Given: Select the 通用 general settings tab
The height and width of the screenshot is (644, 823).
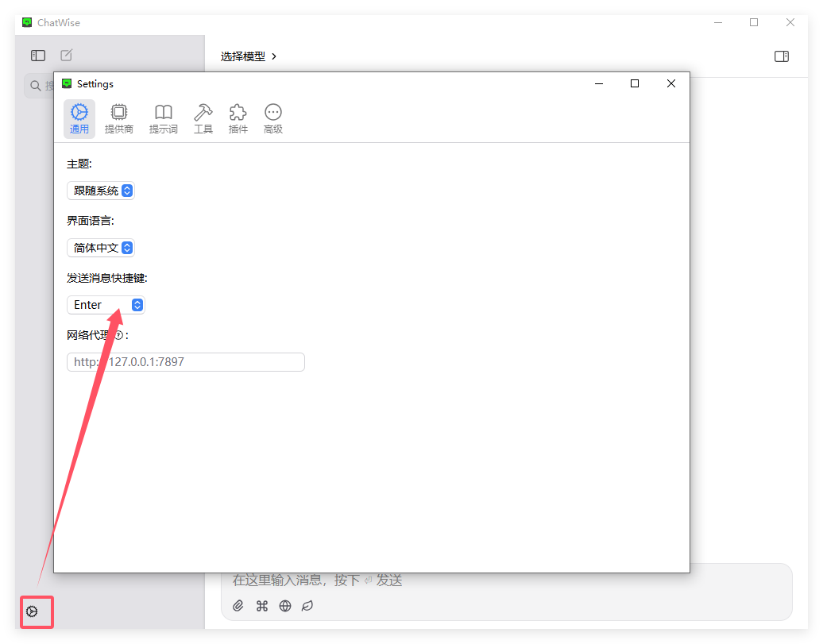Looking at the screenshot, I should tap(79, 118).
